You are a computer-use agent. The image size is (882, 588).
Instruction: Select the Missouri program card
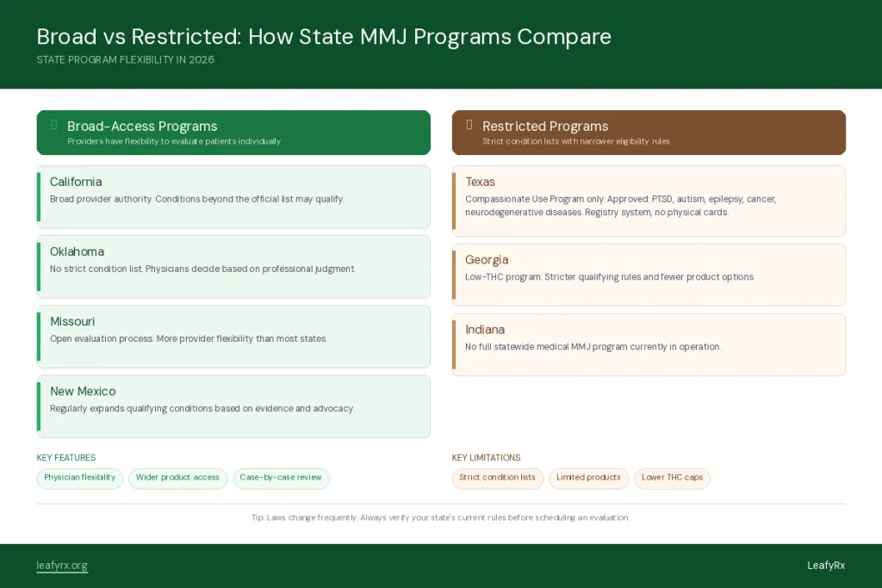pos(233,337)
